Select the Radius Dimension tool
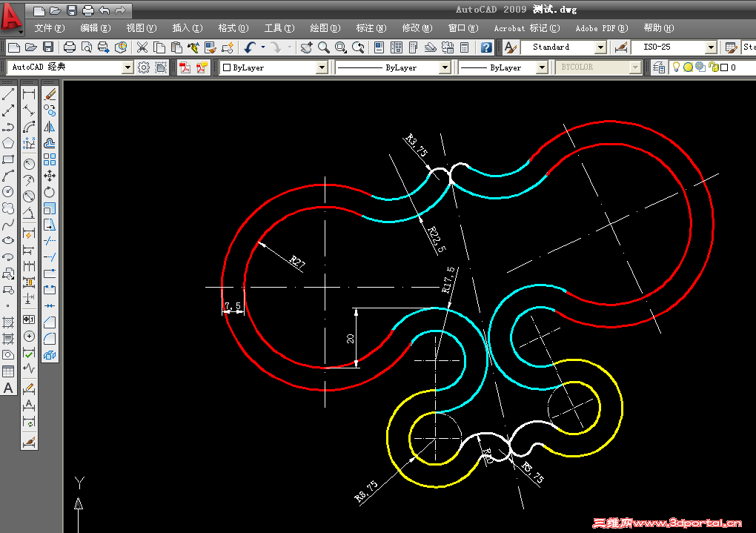This screenshot has height=533, width=756. click(x=29, y=164)
